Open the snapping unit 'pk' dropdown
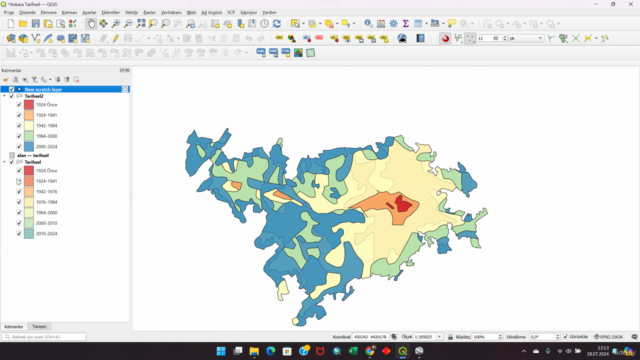Image resolution: width=640 pixels, height=360 pixels. [526, 38]
